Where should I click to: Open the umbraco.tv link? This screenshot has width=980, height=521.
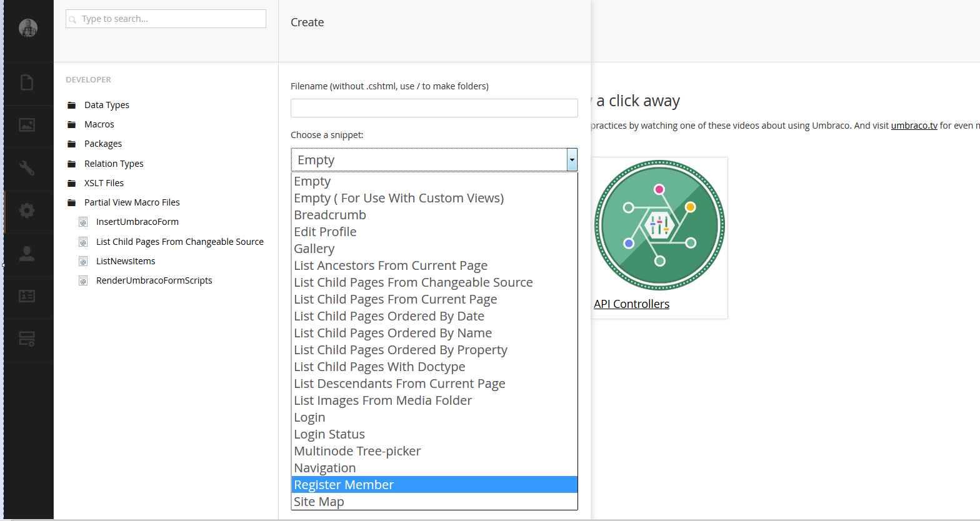(x=914, y=126)
